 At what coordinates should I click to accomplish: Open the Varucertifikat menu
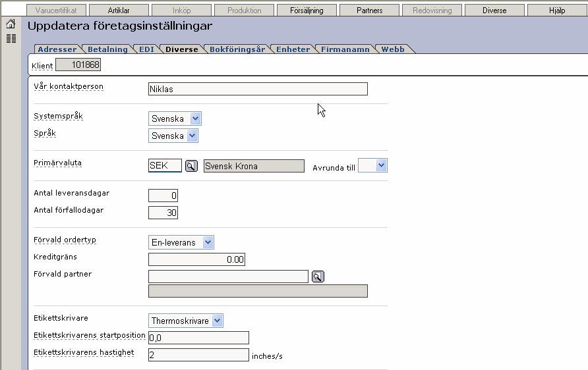coord(56,11)
